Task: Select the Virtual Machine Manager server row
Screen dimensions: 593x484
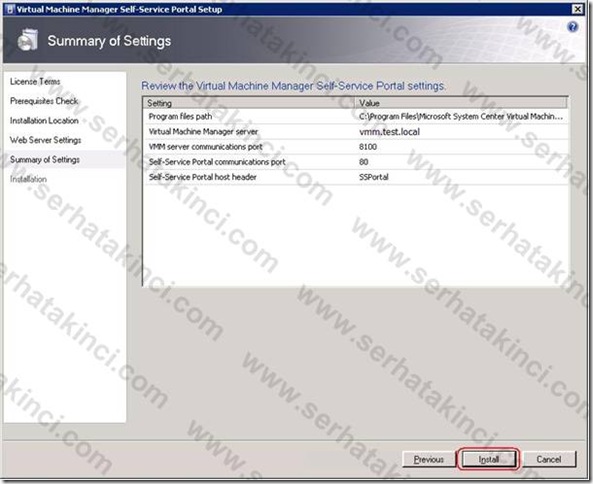Action: (x=355, y=132)
